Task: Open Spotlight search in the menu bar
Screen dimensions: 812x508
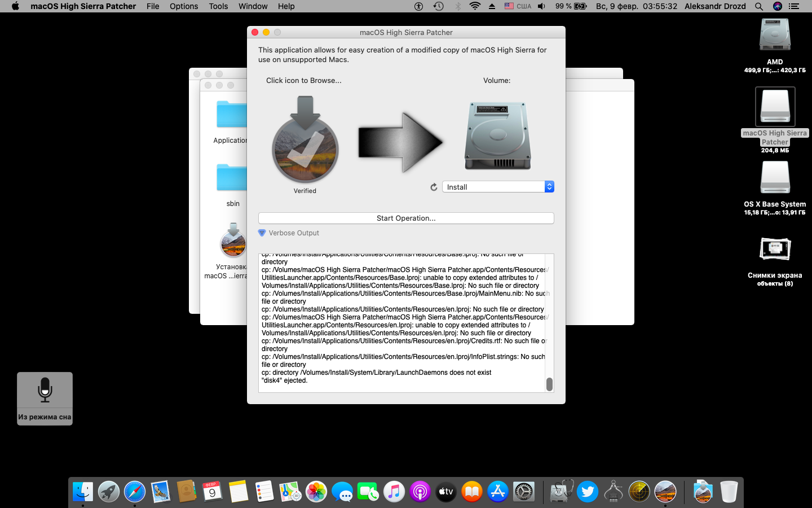Action: [759, 6]
